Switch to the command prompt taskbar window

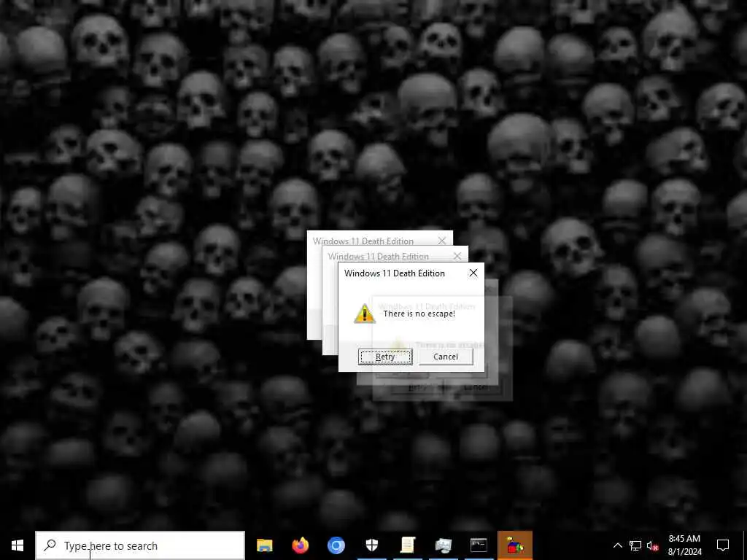(479, 545)
